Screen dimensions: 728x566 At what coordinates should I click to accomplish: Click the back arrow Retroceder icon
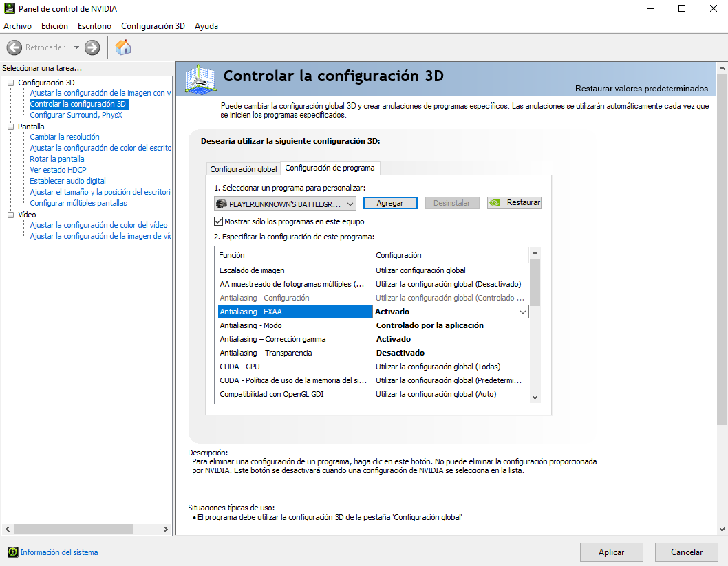[x=14, y=47]
